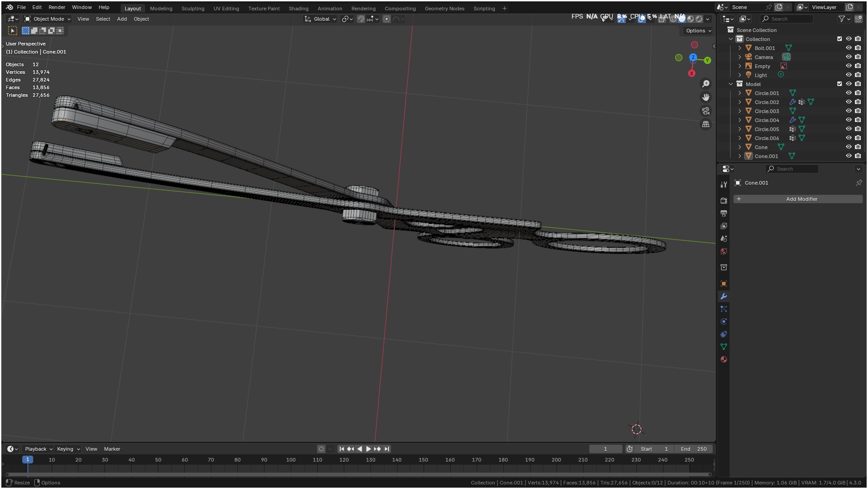Open the Output properties tab
The width and height of the screenshot is (868, 489).
pos(724,213)
